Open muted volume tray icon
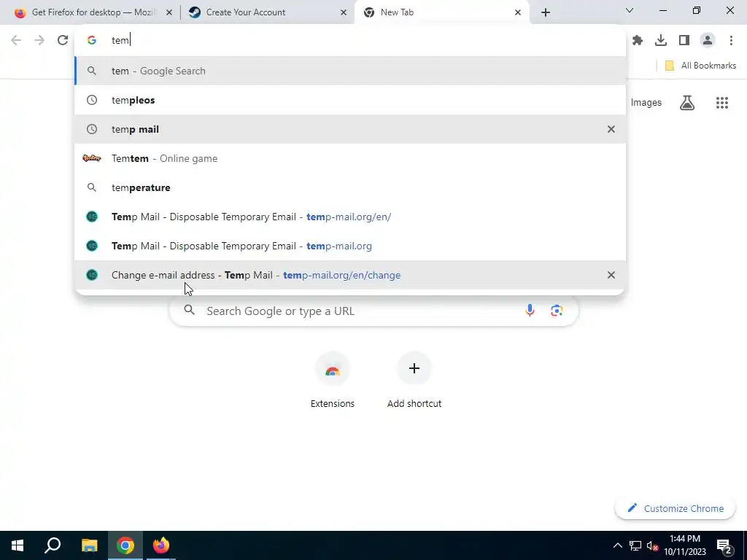 pos(652,545)
